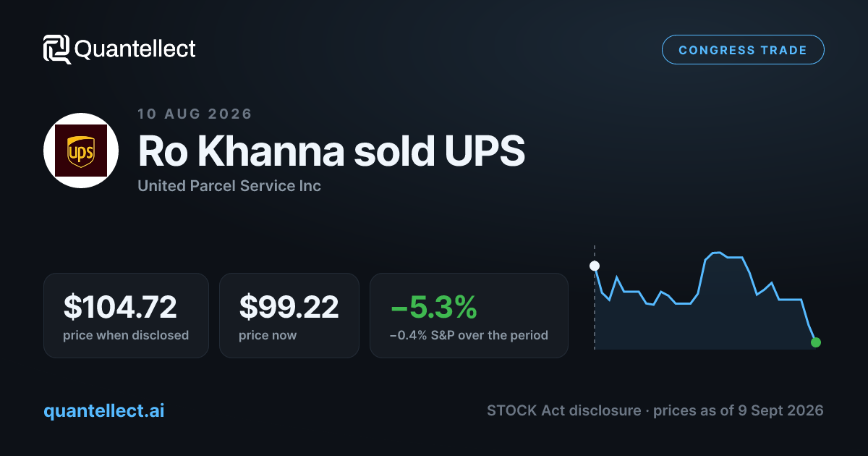Click the 10 AUG 2026 date label
Image resolution: width=868 pixels, height=456 pixels.
195,114
